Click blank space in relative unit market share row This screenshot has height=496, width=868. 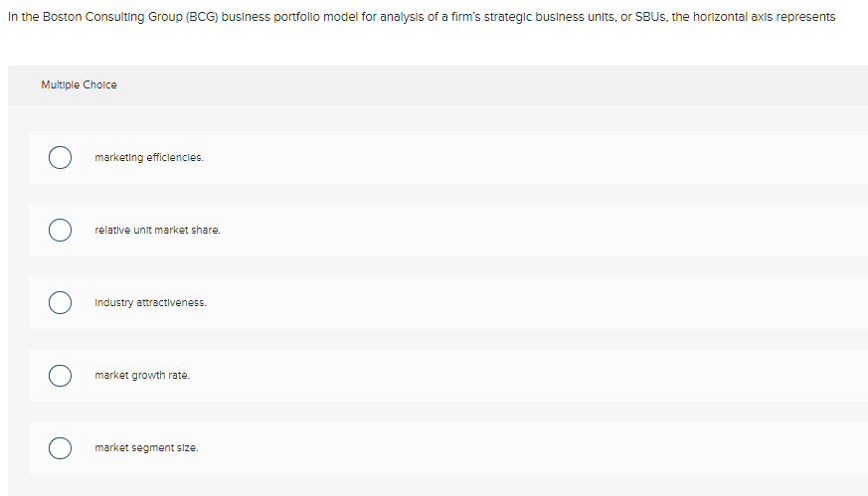[547, 231]
